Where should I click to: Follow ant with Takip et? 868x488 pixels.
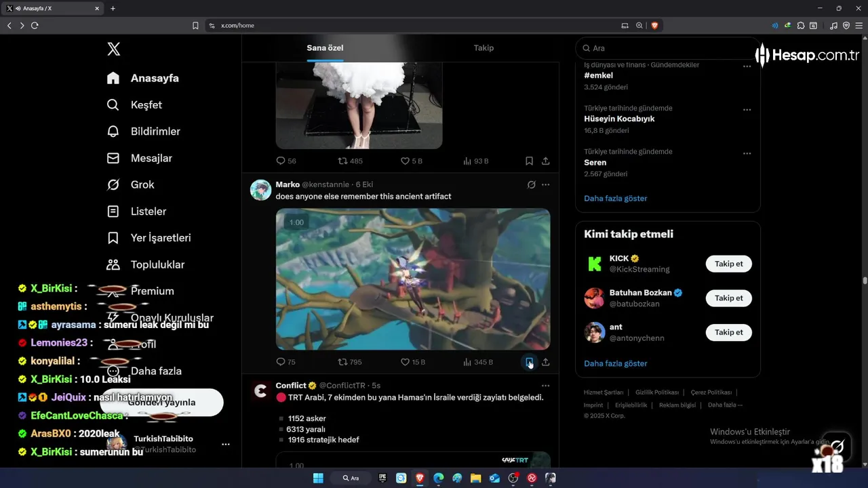click(x=729, y=332)
